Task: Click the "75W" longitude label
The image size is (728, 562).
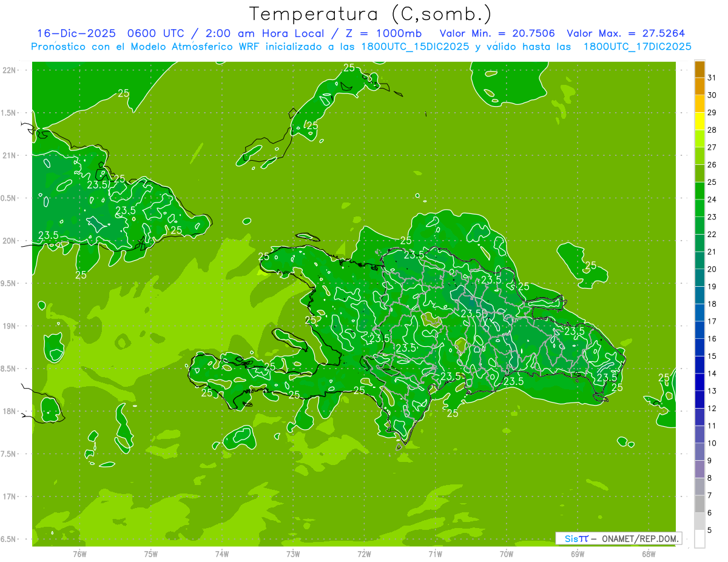Action: pyautogui.click(x=150, y=554)
